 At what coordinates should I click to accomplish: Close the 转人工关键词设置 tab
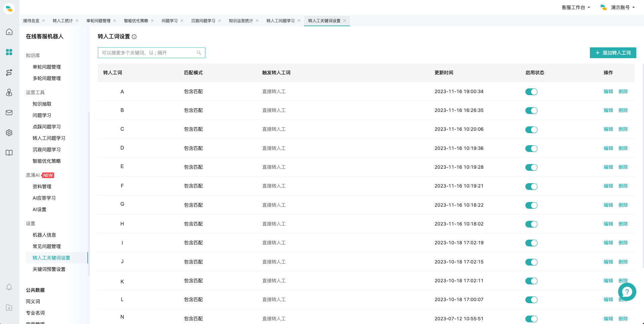pyautogui.click(x=345, y=21)
